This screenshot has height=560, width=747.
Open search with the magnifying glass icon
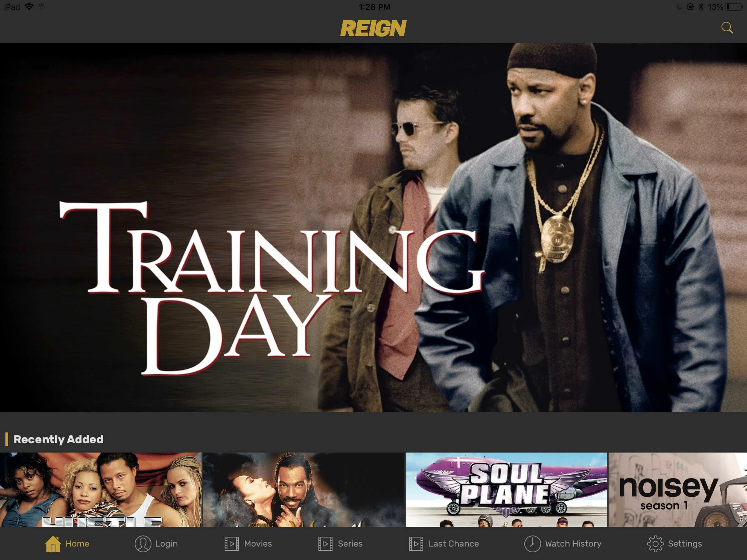click(727, 28)
